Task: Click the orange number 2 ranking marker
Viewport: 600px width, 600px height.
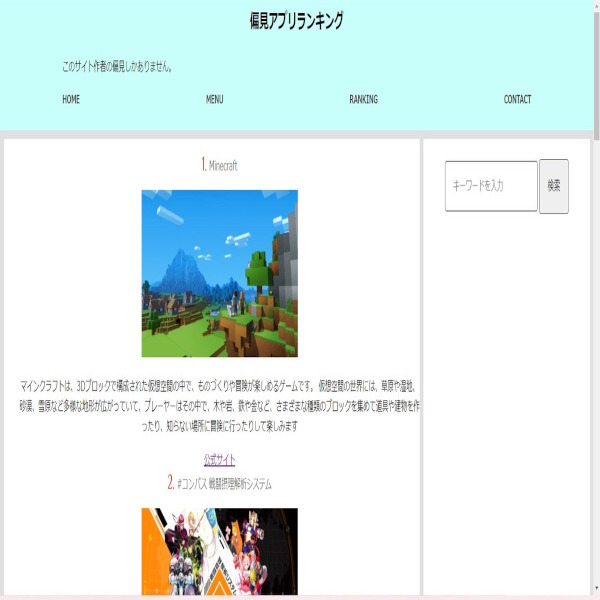Action: point(171,482)
